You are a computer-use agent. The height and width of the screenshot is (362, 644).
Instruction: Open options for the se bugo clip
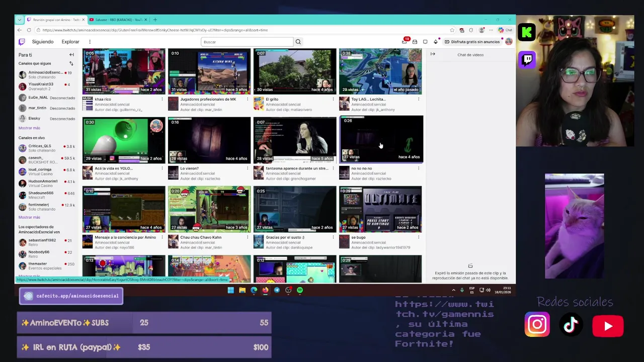click(419, 237)
